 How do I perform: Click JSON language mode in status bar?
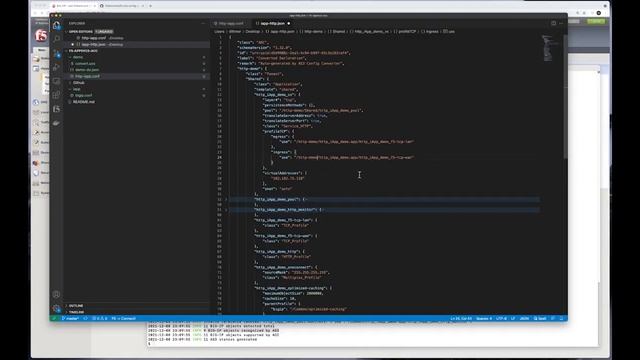click(x=524, y=318)
